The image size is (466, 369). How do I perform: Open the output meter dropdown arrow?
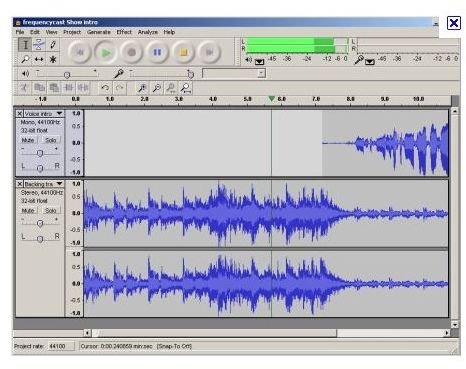[259, 62]
